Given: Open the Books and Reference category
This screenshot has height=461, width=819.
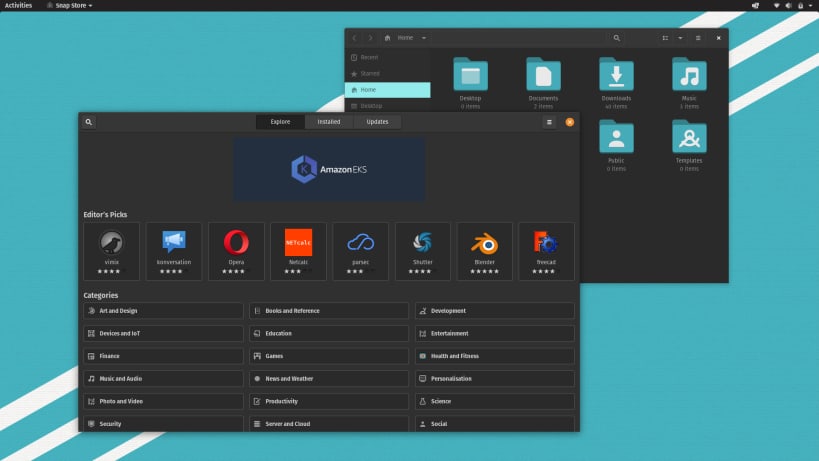Looking at the screenshot, I should pyautogui.click(x=329, y=311).
